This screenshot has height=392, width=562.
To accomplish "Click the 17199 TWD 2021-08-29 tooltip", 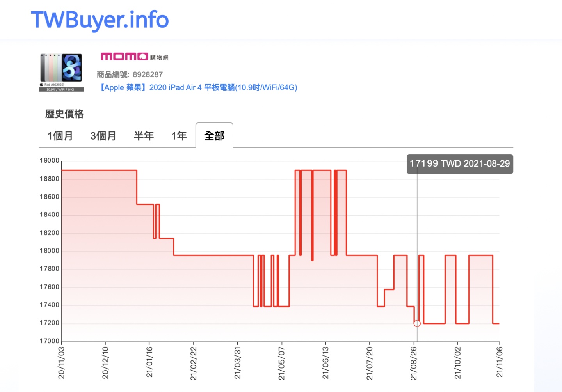I will tap(459, 164).
